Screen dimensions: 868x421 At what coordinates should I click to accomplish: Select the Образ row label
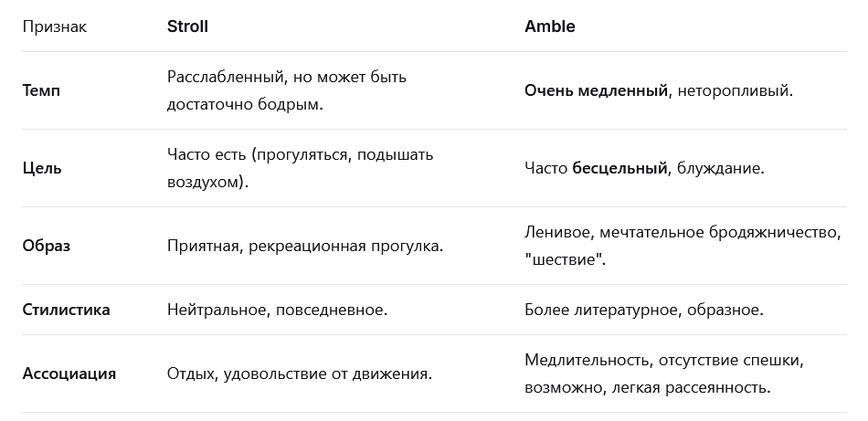(47, 246)
